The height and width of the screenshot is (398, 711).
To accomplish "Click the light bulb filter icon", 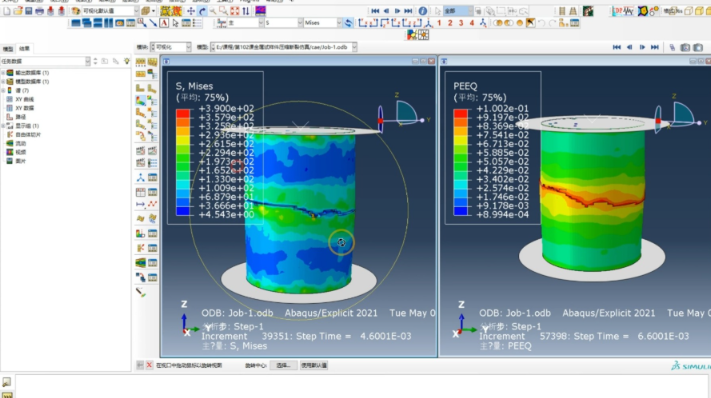I will point(127,61).
